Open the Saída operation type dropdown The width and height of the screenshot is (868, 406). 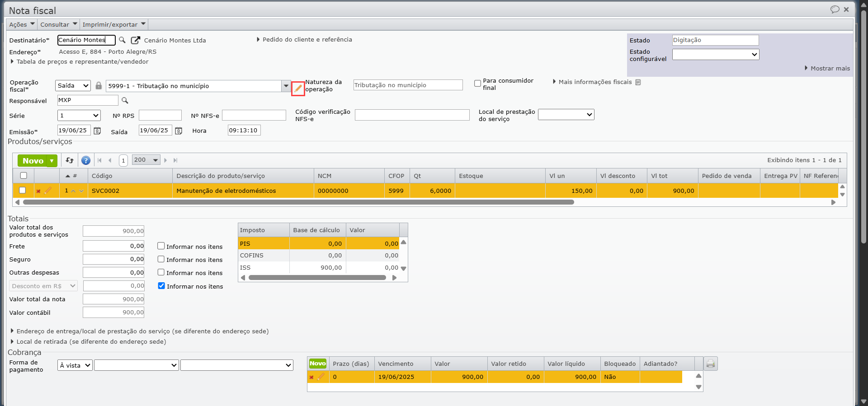[73, 86]
